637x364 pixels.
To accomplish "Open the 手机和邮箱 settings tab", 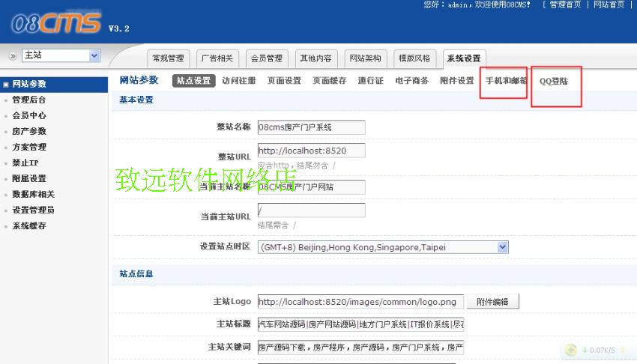I will (x=505, y=81).
